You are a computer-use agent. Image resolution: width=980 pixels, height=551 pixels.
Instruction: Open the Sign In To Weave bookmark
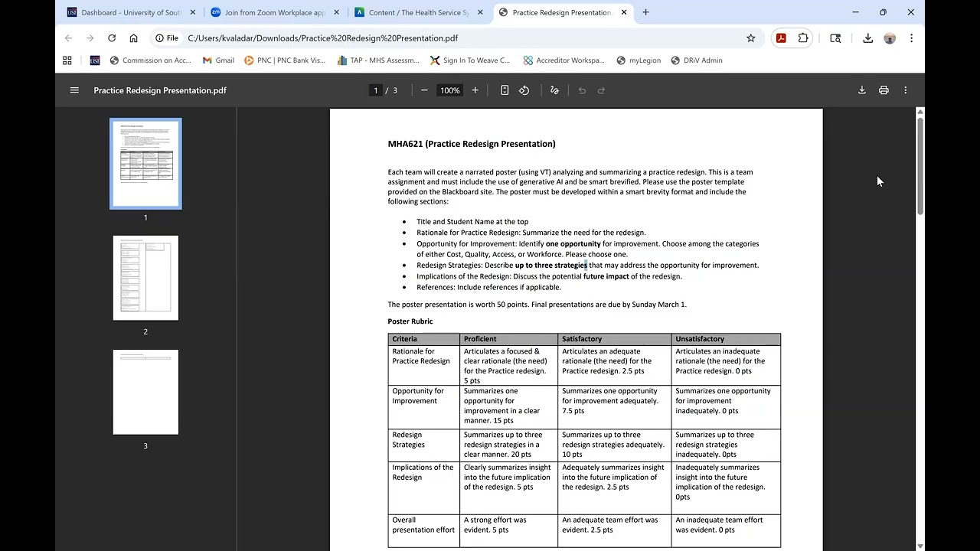[x=472, y=60]
